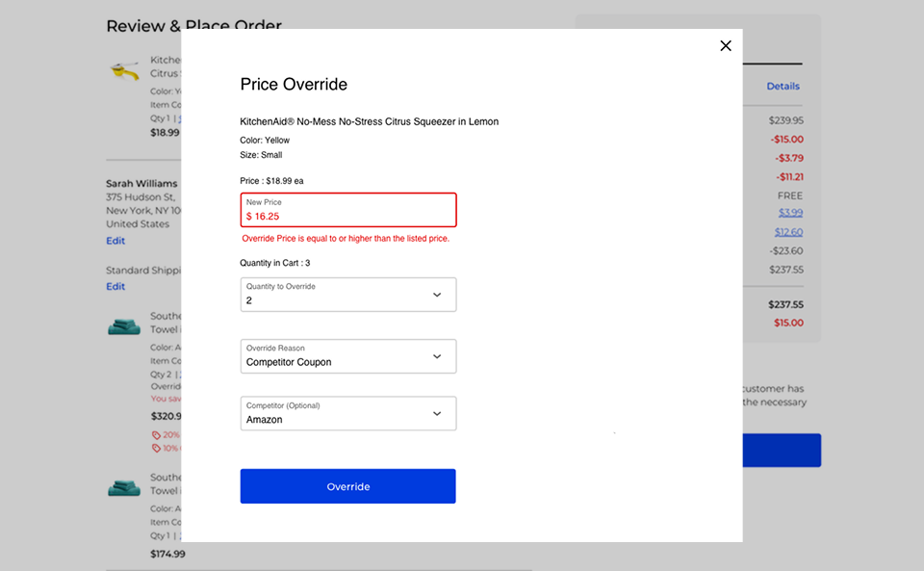Click the first Southern Tide towel thumbnail
Screen dimensions: 924x571
tap(125, 326)
